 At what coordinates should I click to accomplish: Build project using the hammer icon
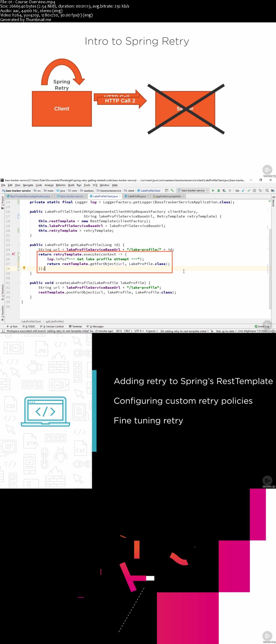point(172,190)
